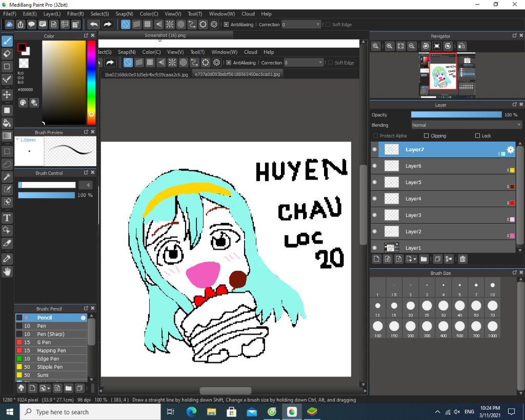525x420 pixels.
Task: Open the File(F) menu
Action: pyautogui.click(x=9, y=14)
